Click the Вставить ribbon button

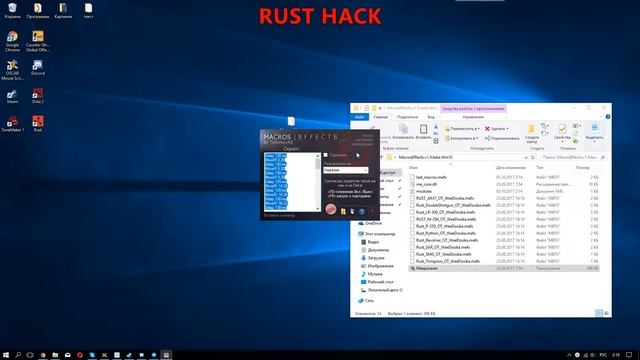(x=423, y=132)
